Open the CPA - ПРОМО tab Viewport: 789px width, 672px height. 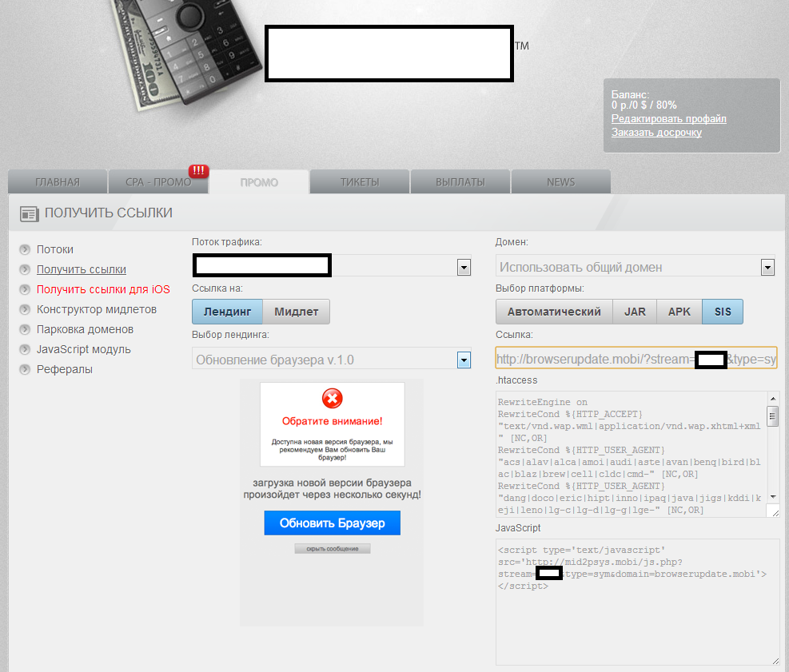point(158,182)
